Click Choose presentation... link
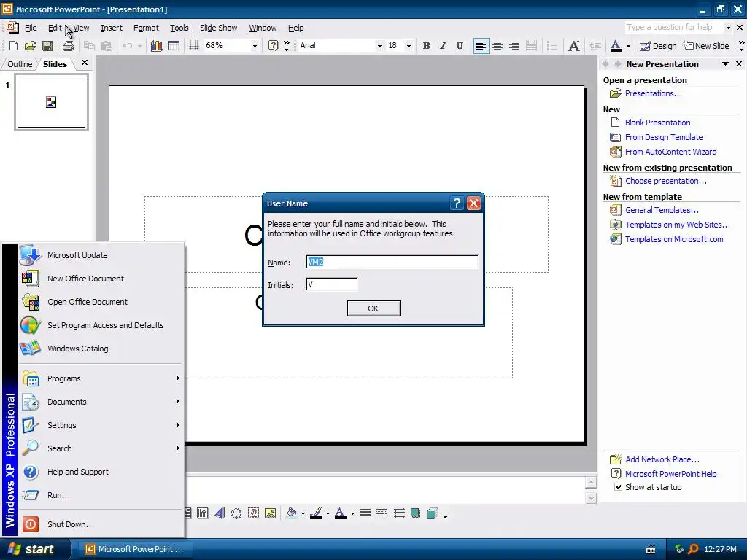This screenshot has height=560, width=747. click(665, 181)
